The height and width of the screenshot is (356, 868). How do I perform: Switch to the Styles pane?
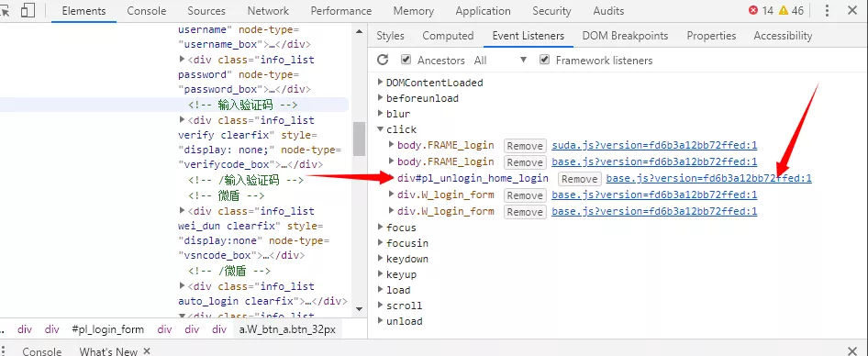click(390, 36)
